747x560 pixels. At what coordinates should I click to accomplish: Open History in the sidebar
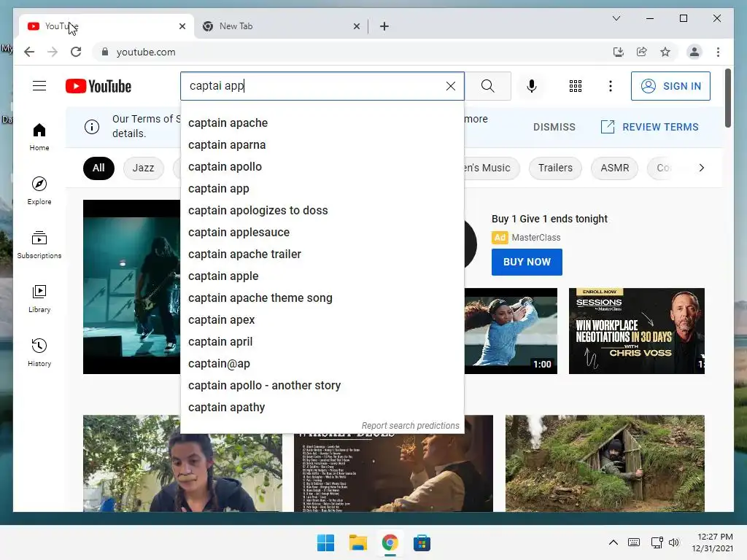tap(39, 352)
